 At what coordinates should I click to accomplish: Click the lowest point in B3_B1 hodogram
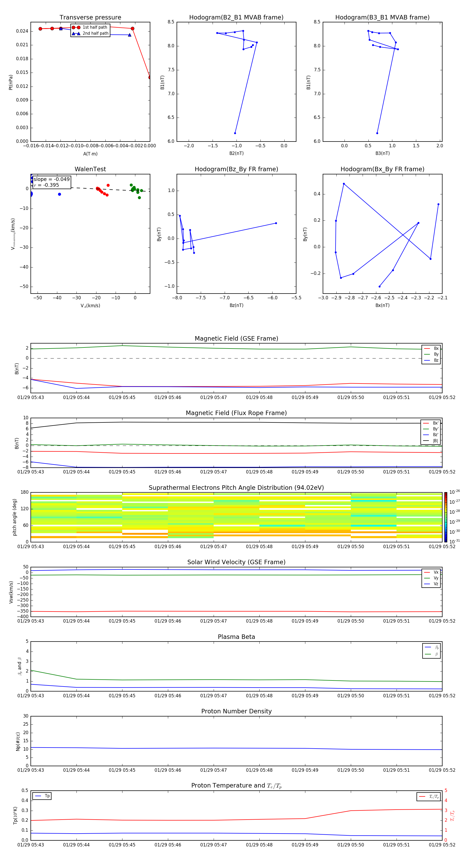click(377, 133)
